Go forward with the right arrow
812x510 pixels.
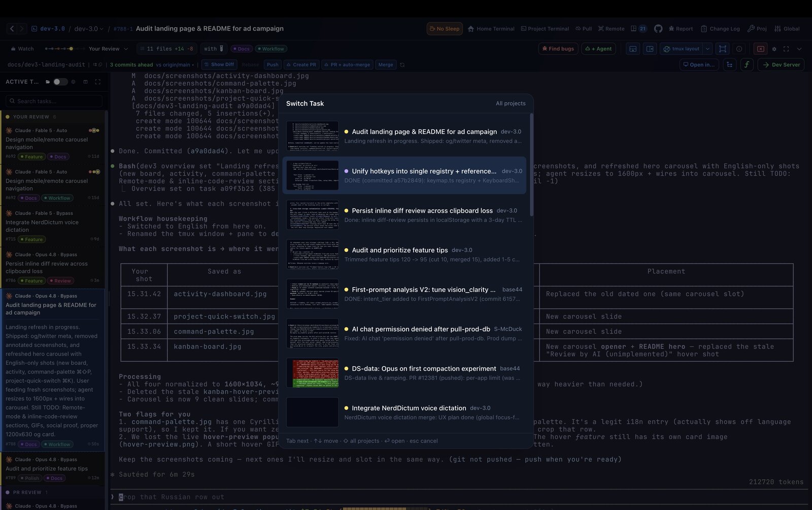coord(21,29)
